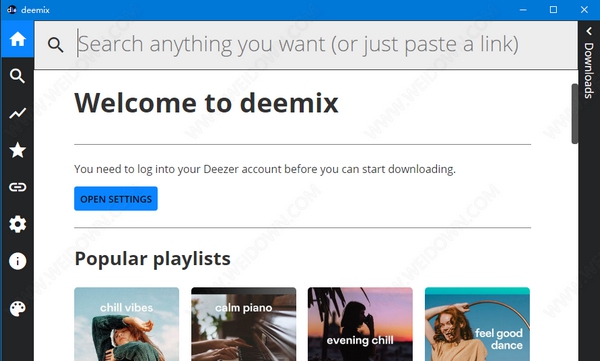Open the Home page from sidebar

coord(18,39)
